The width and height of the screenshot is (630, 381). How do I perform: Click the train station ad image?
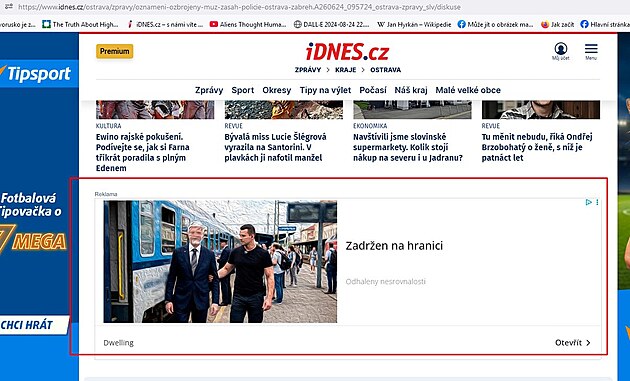[x=220, y=262]
